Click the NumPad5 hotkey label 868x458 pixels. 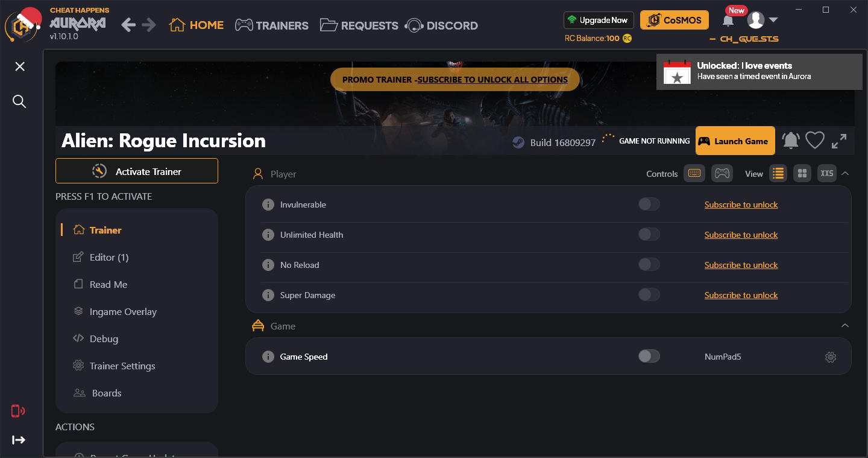point(723,357)
